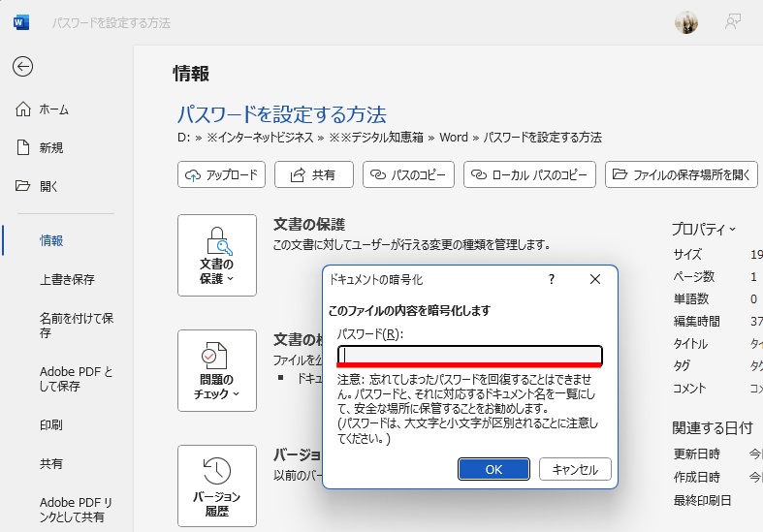Click the 編集時間 property label
The image size is (763, 532).
tap(697, 321)
